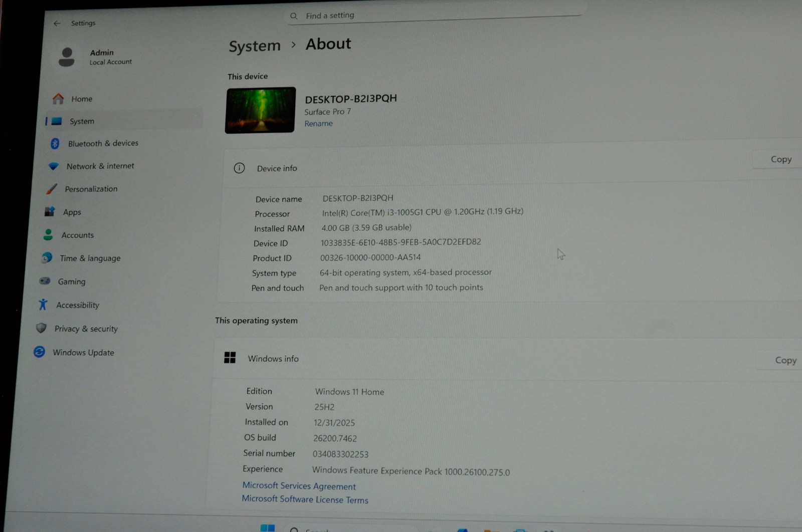Focus the Find a setting search box

tap(435, 15)
